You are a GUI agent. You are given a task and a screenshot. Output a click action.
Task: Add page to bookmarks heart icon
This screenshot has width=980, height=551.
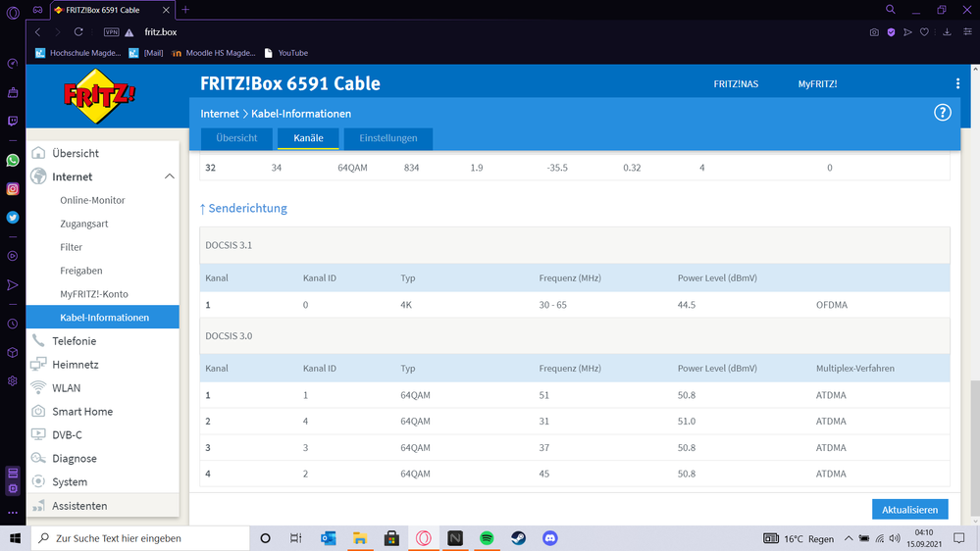[x=924, y=31]
